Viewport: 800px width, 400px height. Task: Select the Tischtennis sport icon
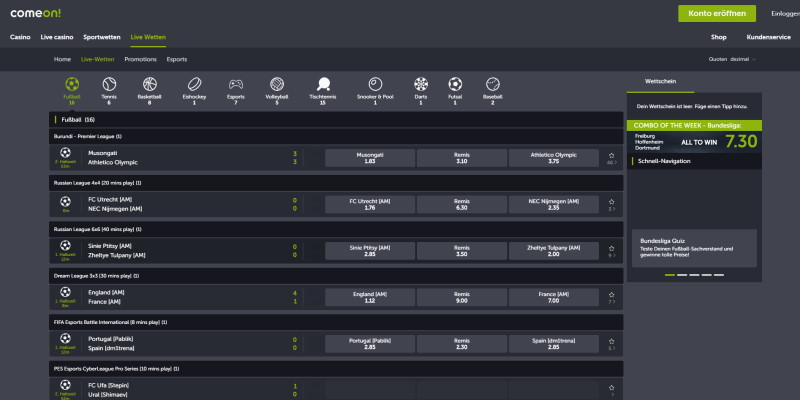tap(323, 84)
